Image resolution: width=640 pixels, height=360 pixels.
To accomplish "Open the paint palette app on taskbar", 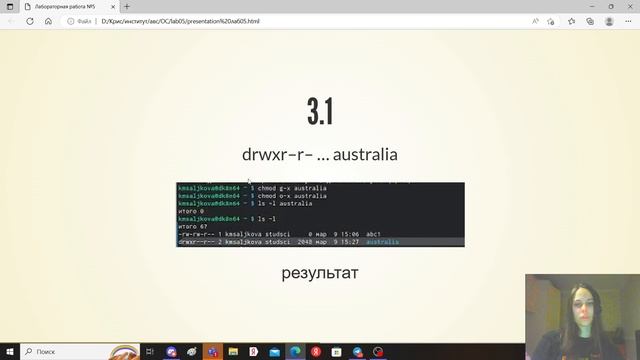I will coord(192,351).
